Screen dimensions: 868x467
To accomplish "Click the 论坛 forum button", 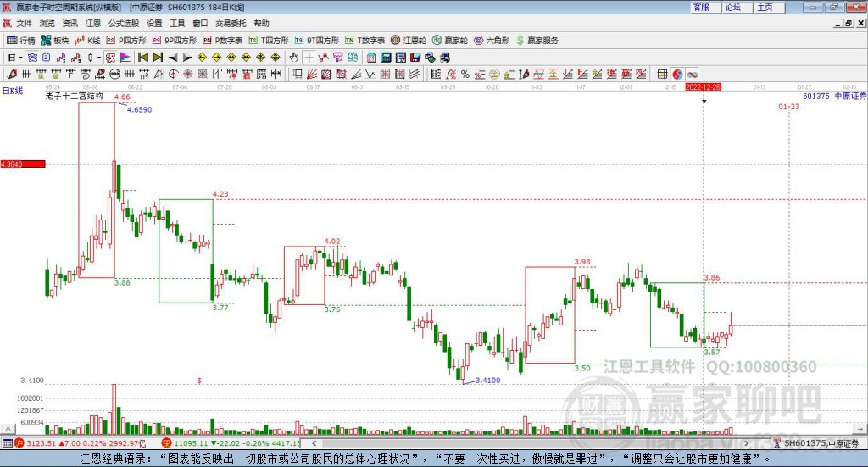I will (x=737, y=7).
